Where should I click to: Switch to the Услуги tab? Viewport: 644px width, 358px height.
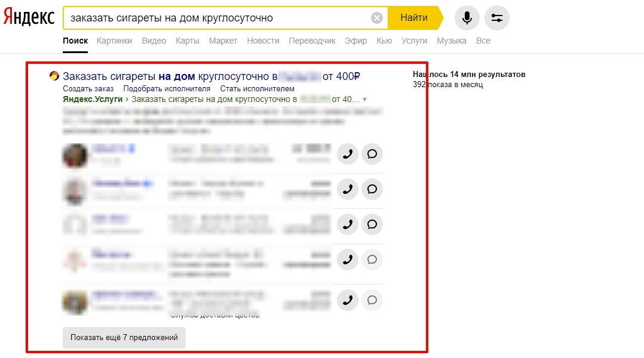pyautogui.click(x=415, y=41)
